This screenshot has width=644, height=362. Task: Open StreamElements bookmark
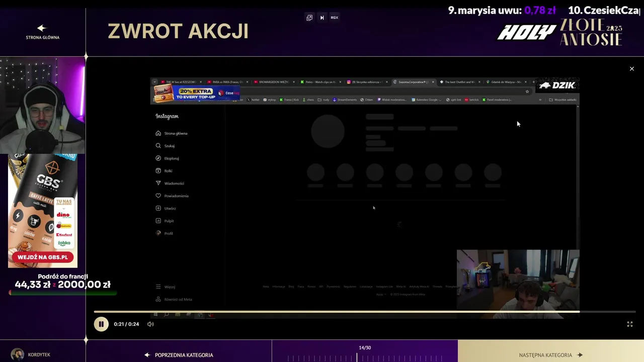[x=345, y=100]
